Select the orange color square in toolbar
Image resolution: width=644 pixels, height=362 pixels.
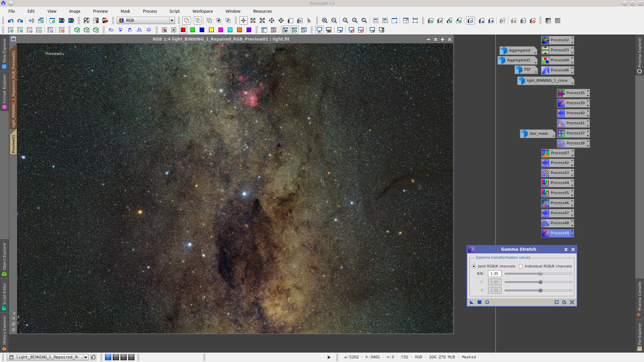tap(239, 30)
